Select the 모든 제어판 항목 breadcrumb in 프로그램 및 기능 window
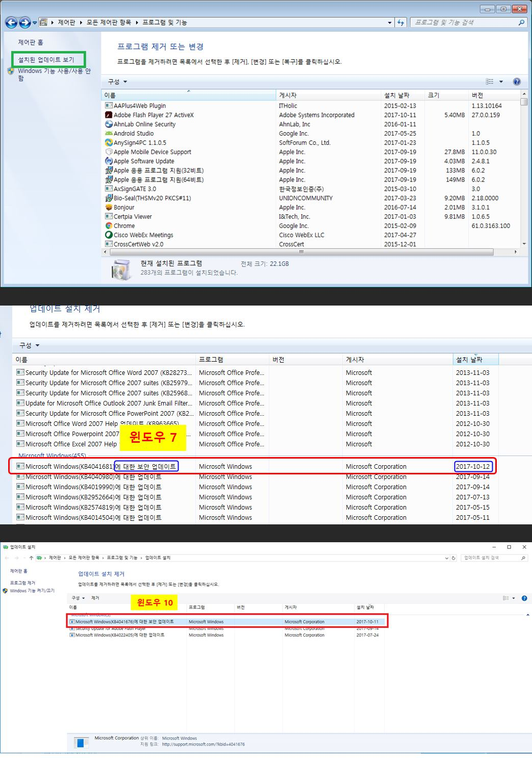The height and width of the screenshot is (758, 532). point(109,22)
